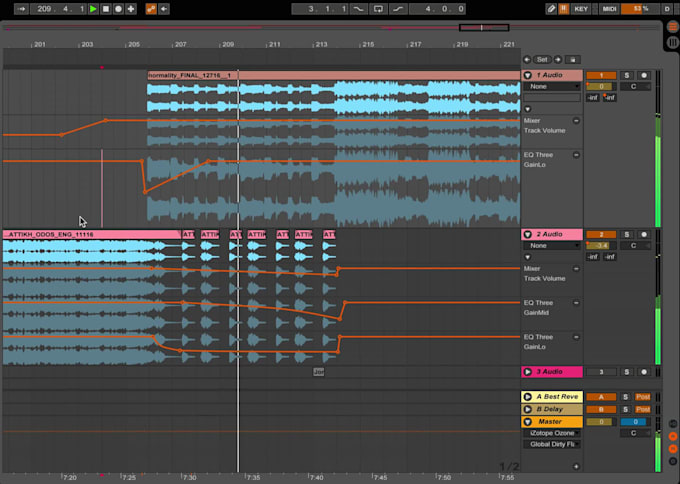The height and width of the screenshot is (484, 680).
Task: Click the Set locator button
Action: pyautogui.click(x=542, y=60)
